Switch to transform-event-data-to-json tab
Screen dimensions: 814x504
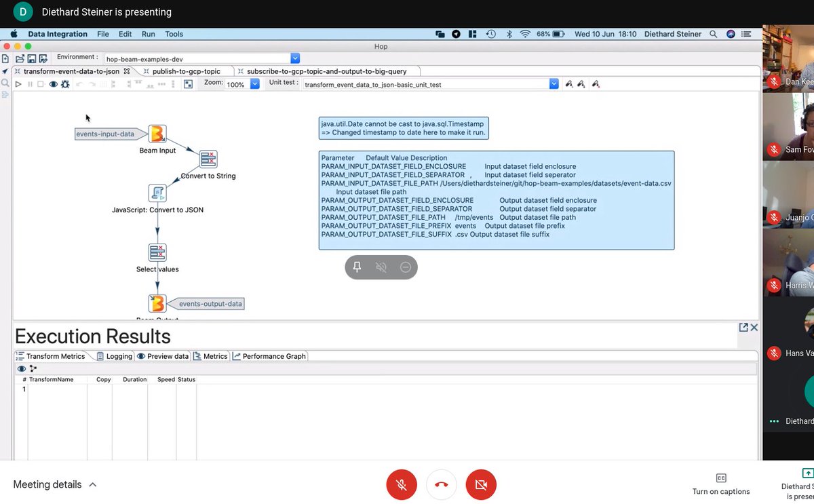pos(71,71)
